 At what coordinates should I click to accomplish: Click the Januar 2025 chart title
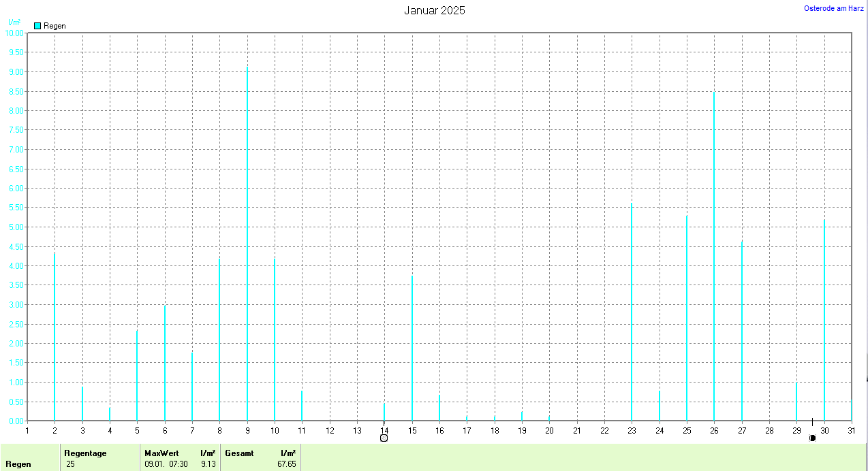click(x=435, y=10)
